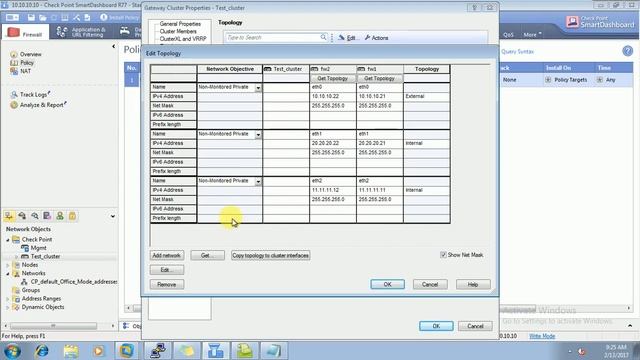The width and height of the screenshot is (640, 360).
Task: Open the More tabs menu
Action: coord(532,35)
